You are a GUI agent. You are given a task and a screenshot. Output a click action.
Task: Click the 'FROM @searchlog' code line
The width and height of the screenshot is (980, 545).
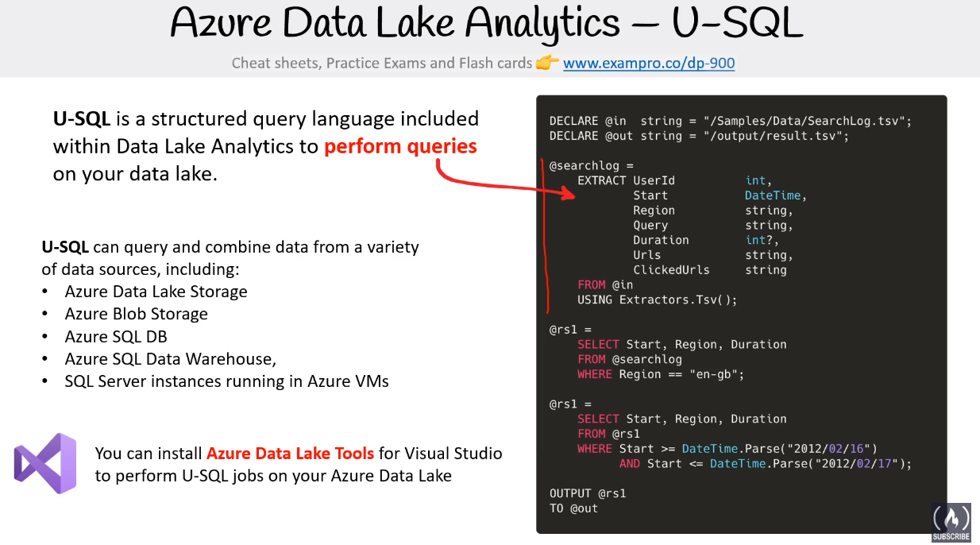click(630, 359)
